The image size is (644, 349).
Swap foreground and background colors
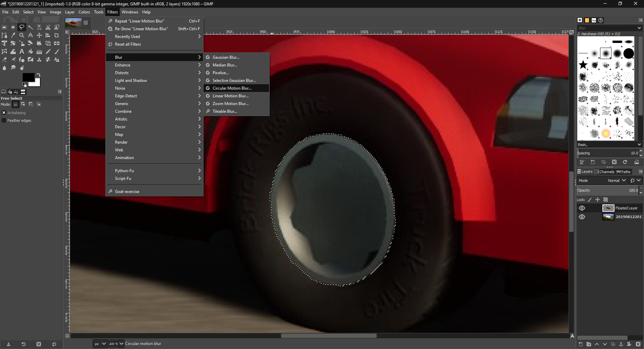click(x=39, y=75)
